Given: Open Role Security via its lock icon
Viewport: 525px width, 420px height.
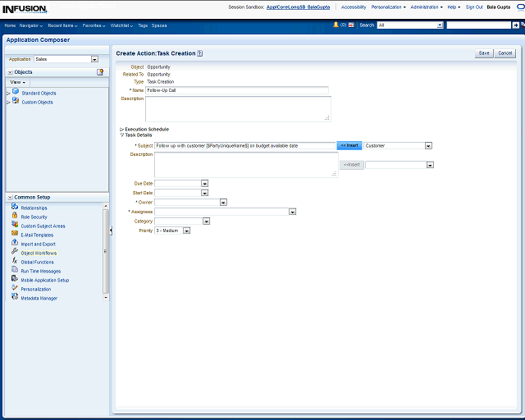Looking at the screenshot, I should point(15,217).
